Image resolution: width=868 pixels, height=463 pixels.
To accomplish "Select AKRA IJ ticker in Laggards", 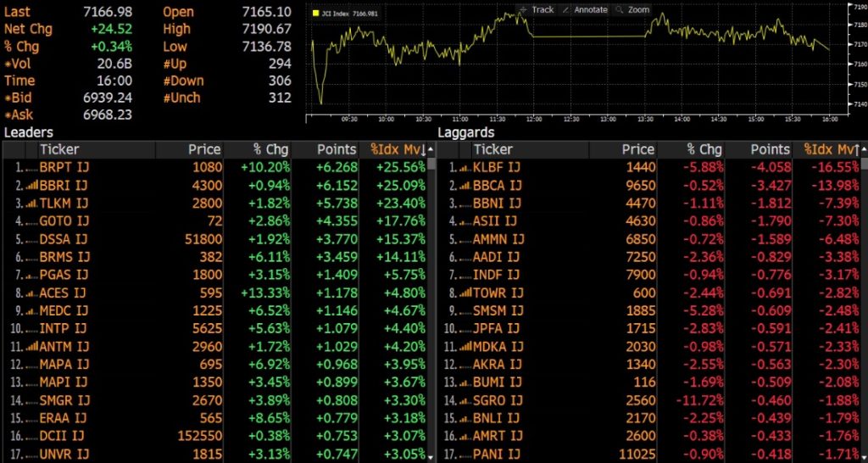I will tap(497, 365).
